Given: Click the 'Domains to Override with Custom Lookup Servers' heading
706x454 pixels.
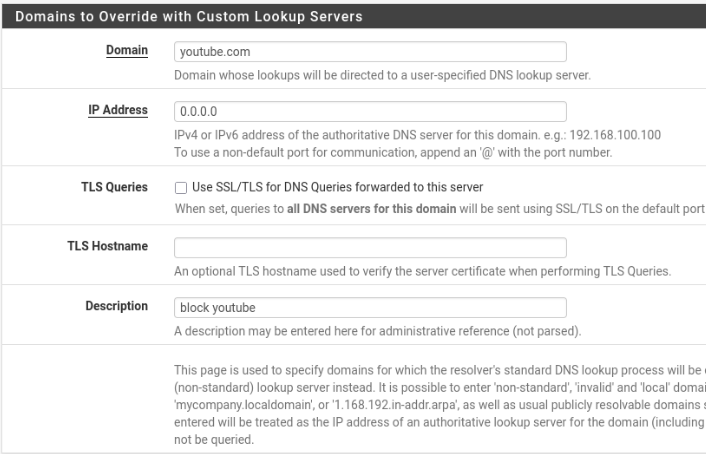Looking at the screenshot, I should point(189,17).
